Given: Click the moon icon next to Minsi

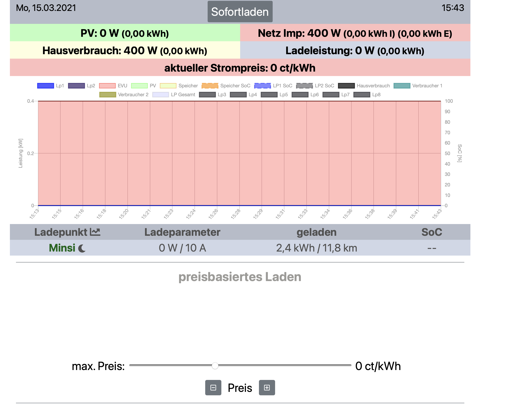Looking at the screenshot, I should point(82,248).
